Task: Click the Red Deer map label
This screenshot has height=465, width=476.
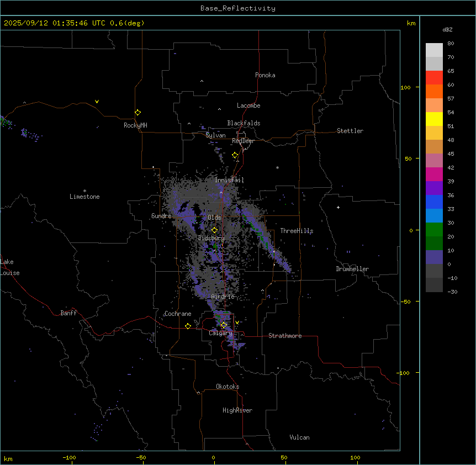Action: 243,141
